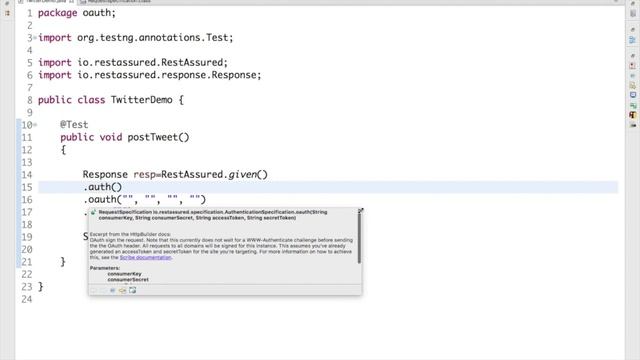Click the Forward arrow in the Javadoc popup toolbar
This screenshot has width=640, height=360.
point(103,290)
